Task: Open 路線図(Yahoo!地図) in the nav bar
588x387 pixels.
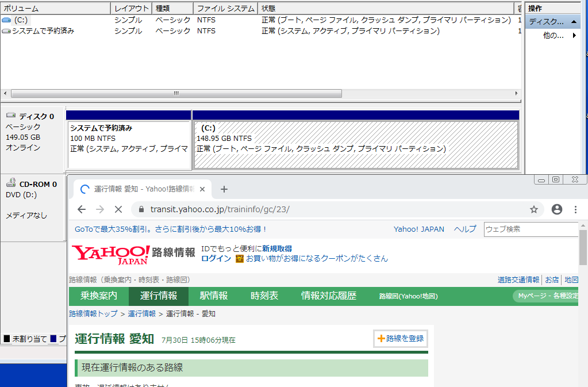Action: coord(408,296)
